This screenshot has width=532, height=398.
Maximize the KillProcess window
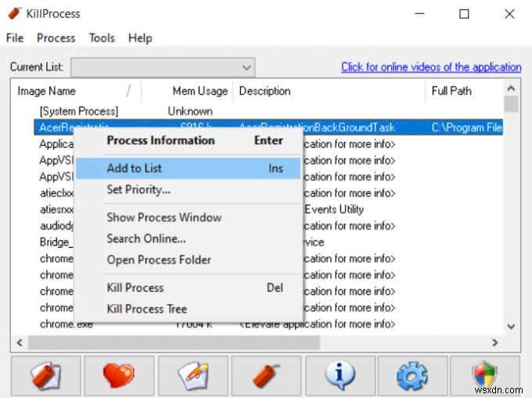tap(464, 14)
